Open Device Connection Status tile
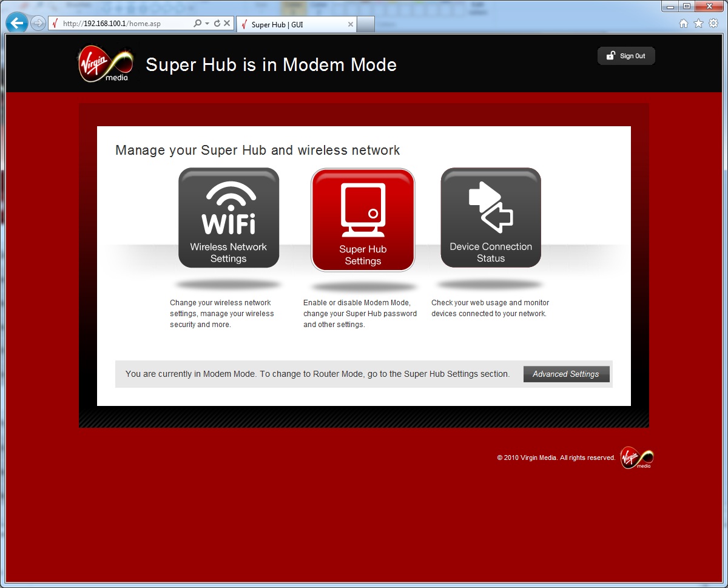 (491, 217)
